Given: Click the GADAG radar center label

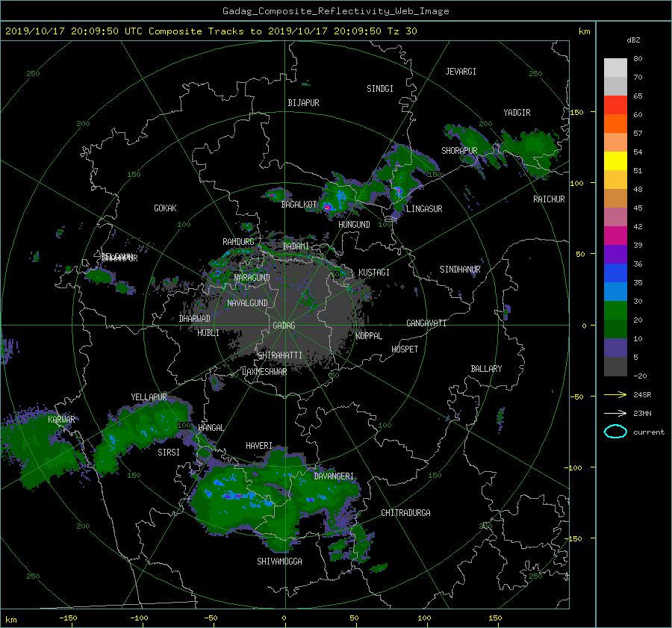Looking at the screenshot, I should (284, 326).
